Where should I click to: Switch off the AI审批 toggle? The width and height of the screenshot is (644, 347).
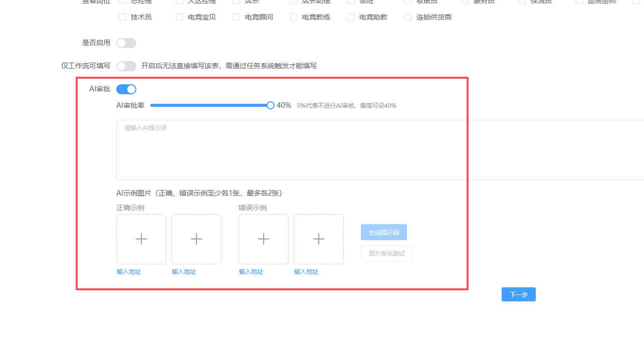(x=126, y=89)
